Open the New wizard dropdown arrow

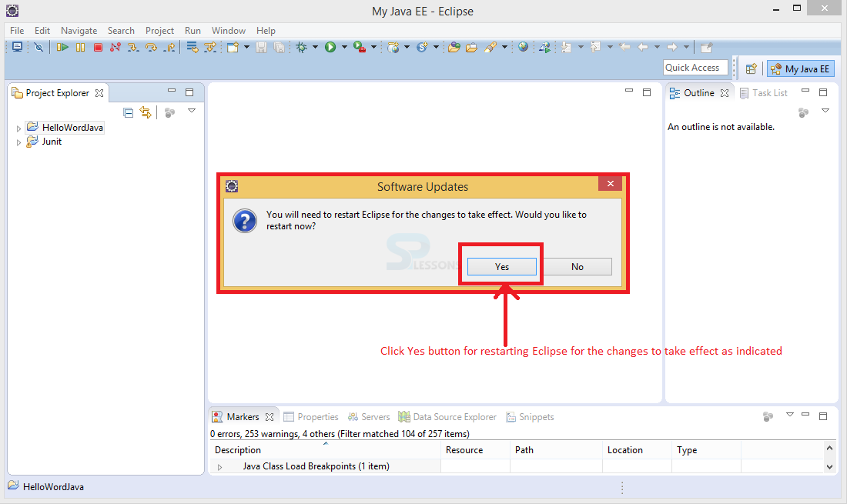coord(247,48)
